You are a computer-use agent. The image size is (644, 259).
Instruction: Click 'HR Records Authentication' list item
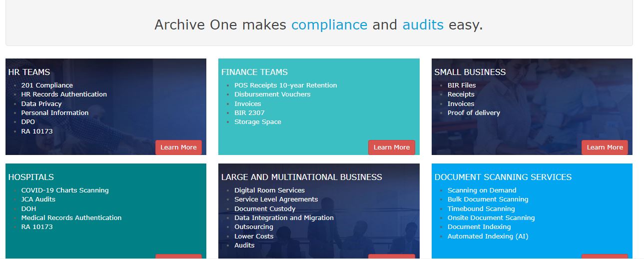coord(64,94)
